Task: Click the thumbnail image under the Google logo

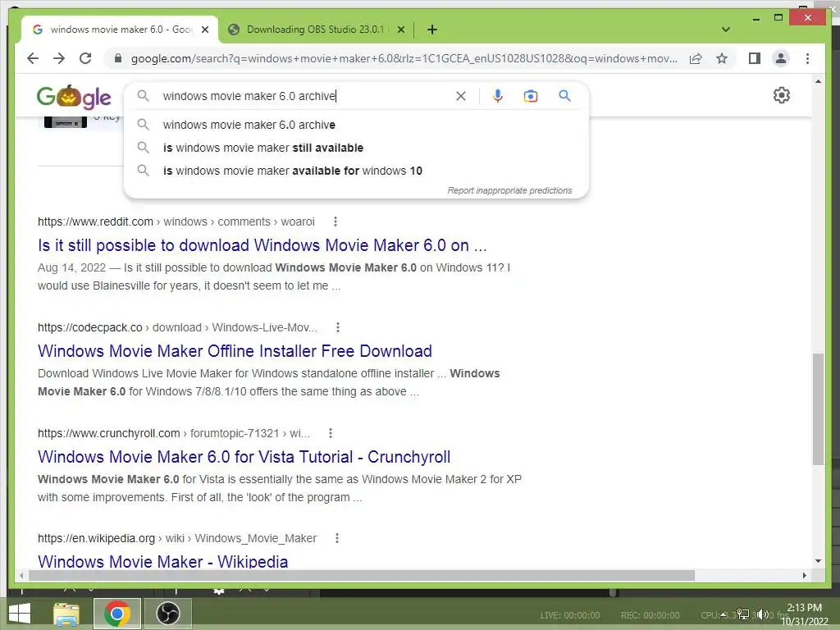Action: tap(66, 121)
